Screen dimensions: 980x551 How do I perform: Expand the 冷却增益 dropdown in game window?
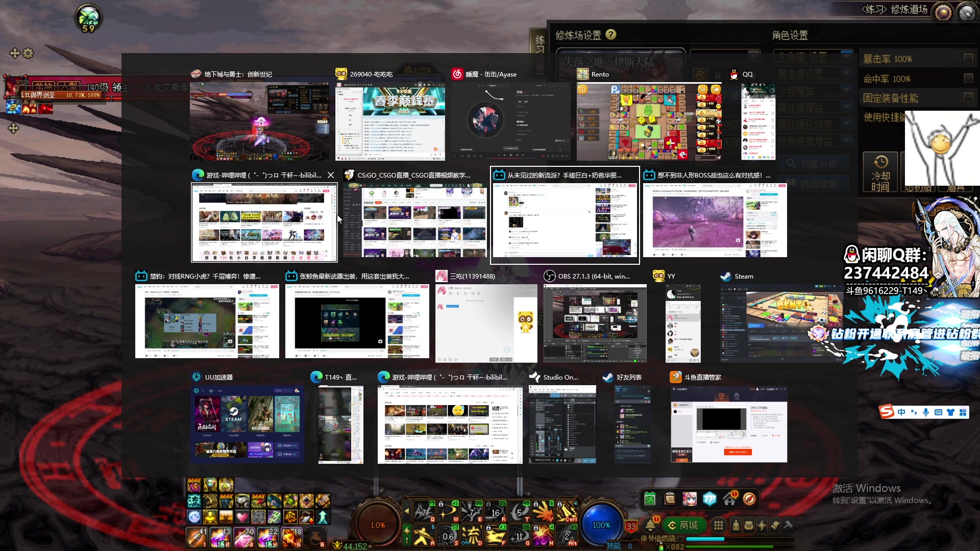click(847, 90)
